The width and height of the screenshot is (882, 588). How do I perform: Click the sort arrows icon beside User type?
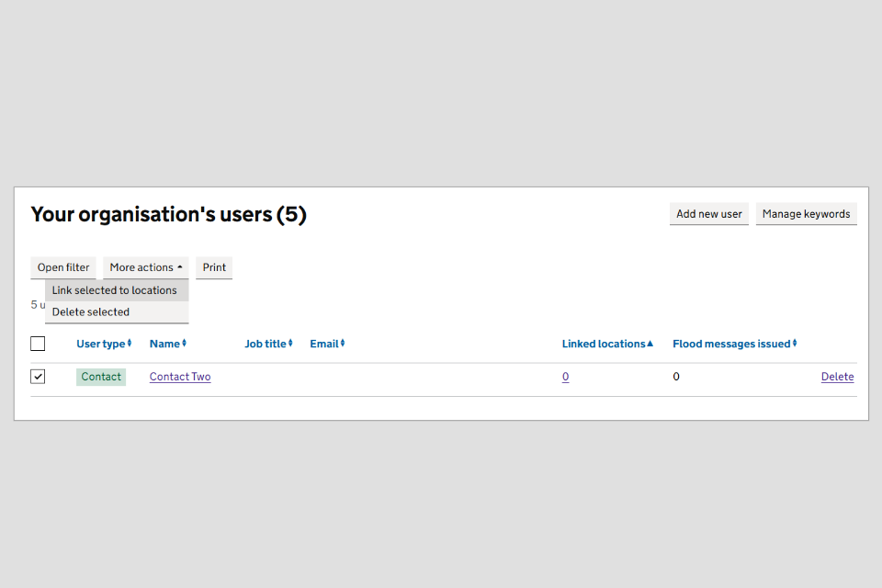(x=130, y=344)
